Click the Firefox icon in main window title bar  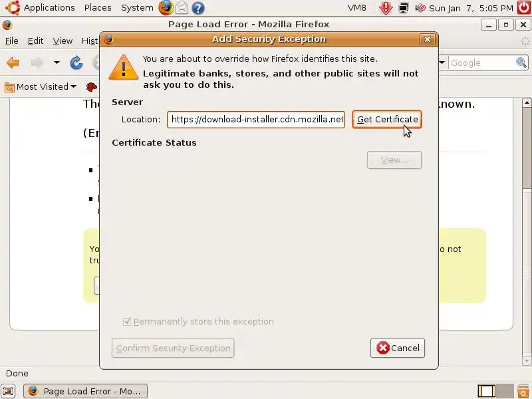tap(7, 25)
